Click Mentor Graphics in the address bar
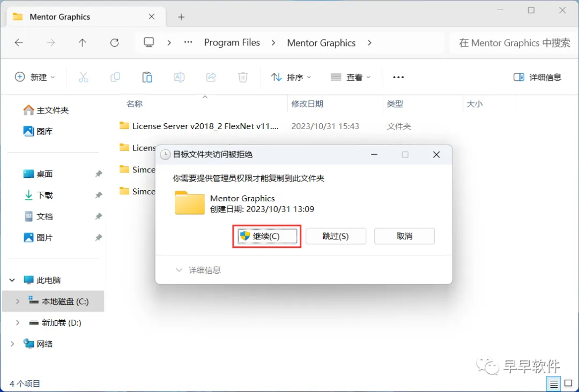The width and height of the screenshot is (579, 392). 321,43
